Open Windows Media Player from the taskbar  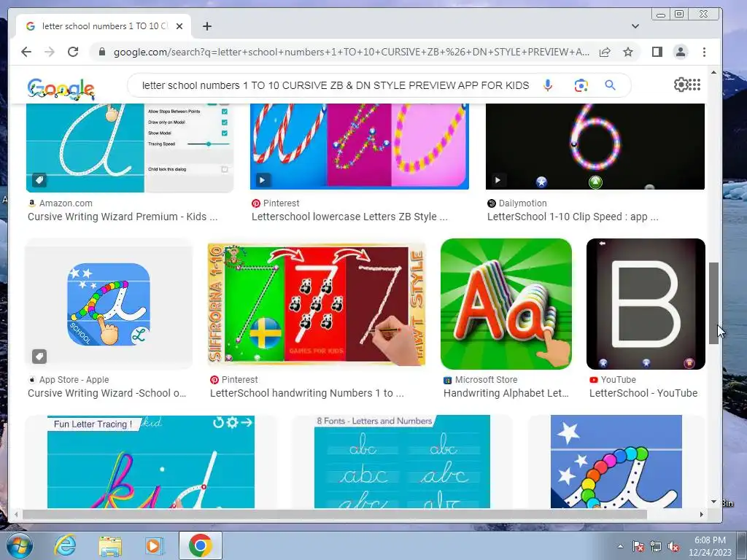(155, 545)
